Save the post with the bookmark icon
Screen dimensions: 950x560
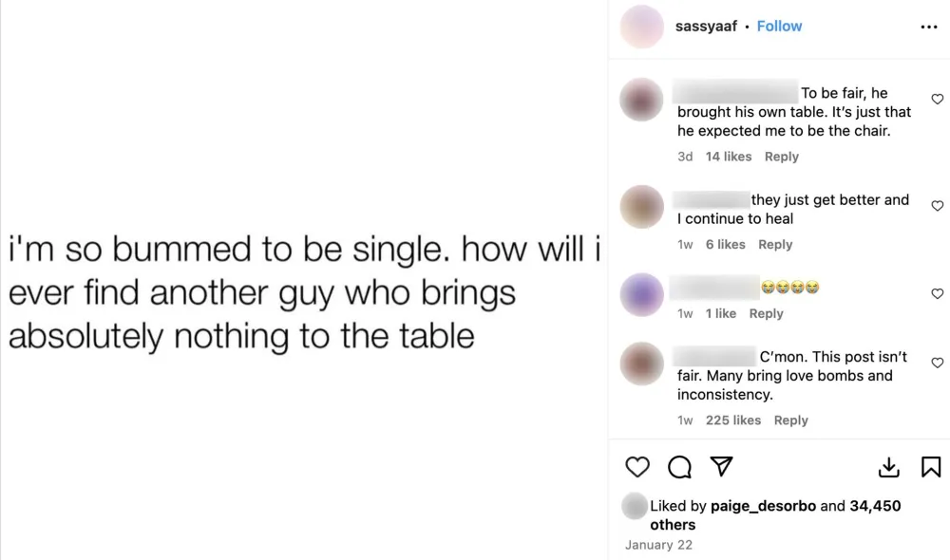932,465
